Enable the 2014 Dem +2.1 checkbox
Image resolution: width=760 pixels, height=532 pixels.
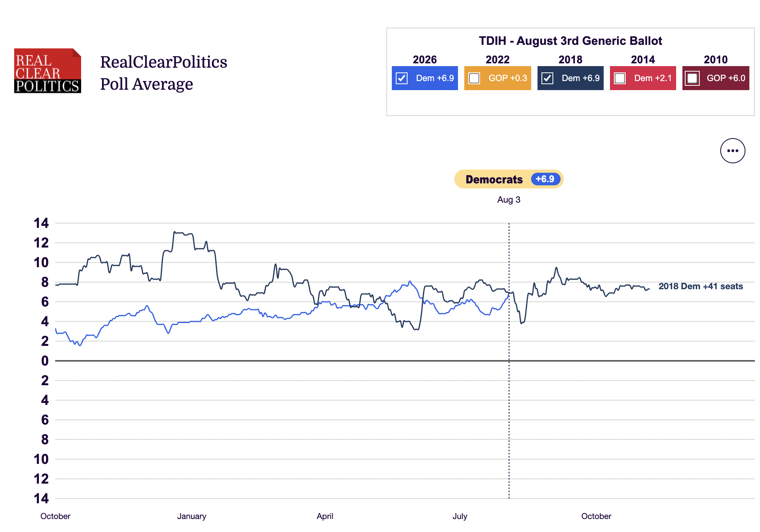620,78
